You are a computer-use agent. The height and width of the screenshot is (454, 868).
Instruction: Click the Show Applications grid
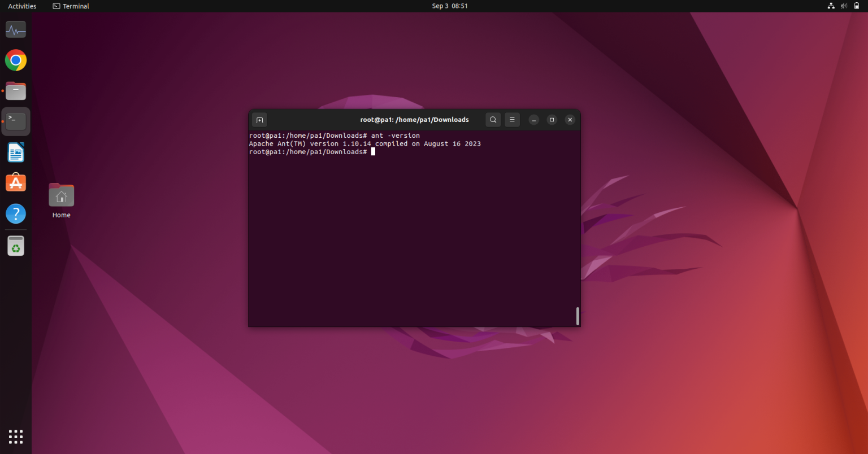pyautogui.click(x=15, y=436)
